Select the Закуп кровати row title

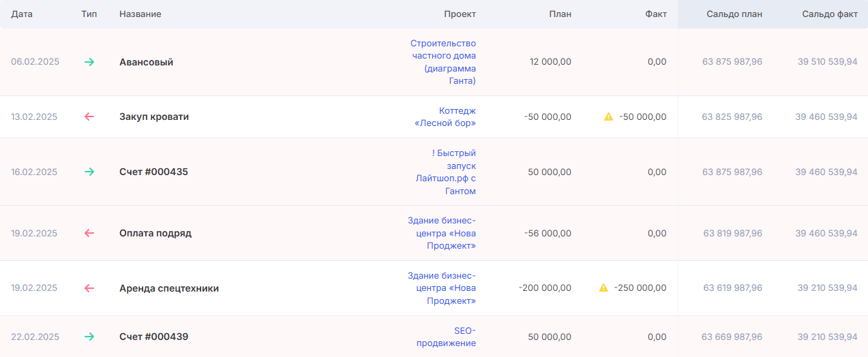(x=154, y=117)
